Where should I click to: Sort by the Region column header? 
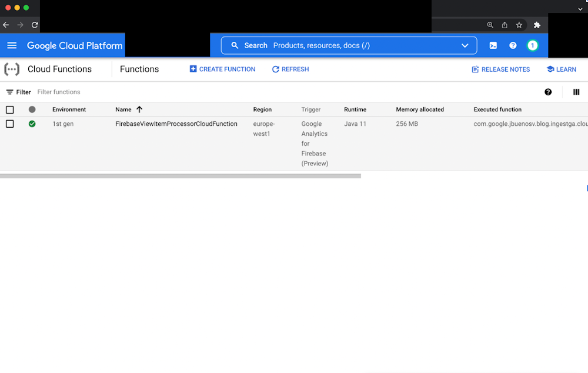click(262, 109)
